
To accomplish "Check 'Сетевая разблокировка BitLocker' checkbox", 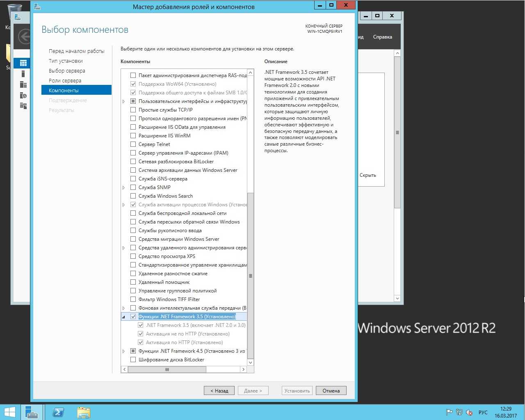I will (133, 162).
